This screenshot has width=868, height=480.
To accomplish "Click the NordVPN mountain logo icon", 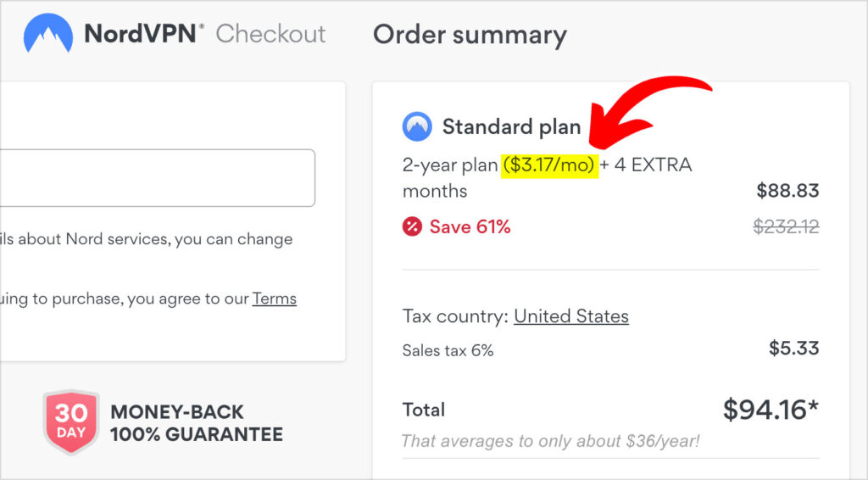I will click(48, 33).
